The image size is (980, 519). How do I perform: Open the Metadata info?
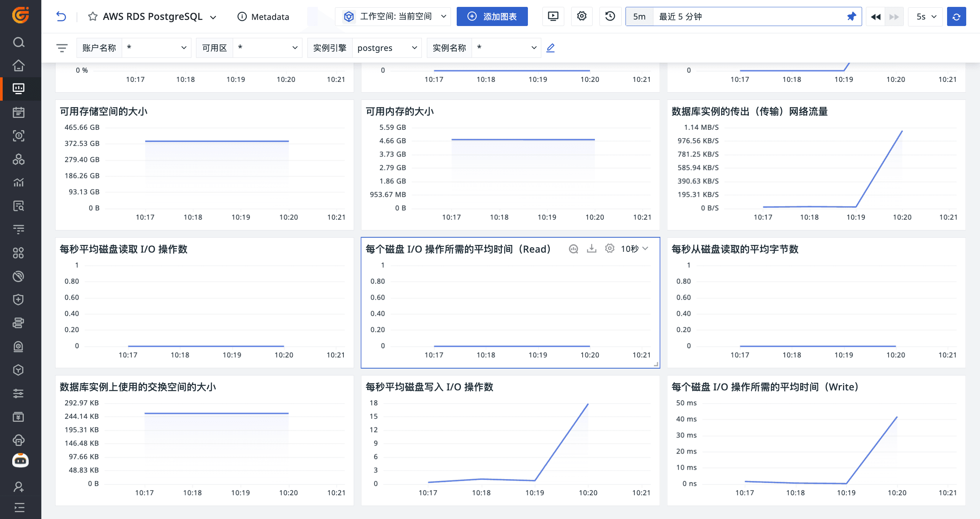click(x=263, y=16)
